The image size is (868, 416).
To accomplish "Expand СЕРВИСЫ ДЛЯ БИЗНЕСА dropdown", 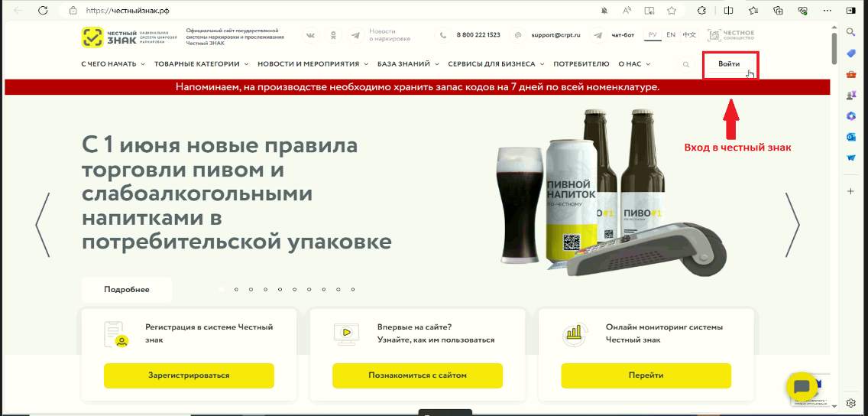I will [x=496, y=64].
